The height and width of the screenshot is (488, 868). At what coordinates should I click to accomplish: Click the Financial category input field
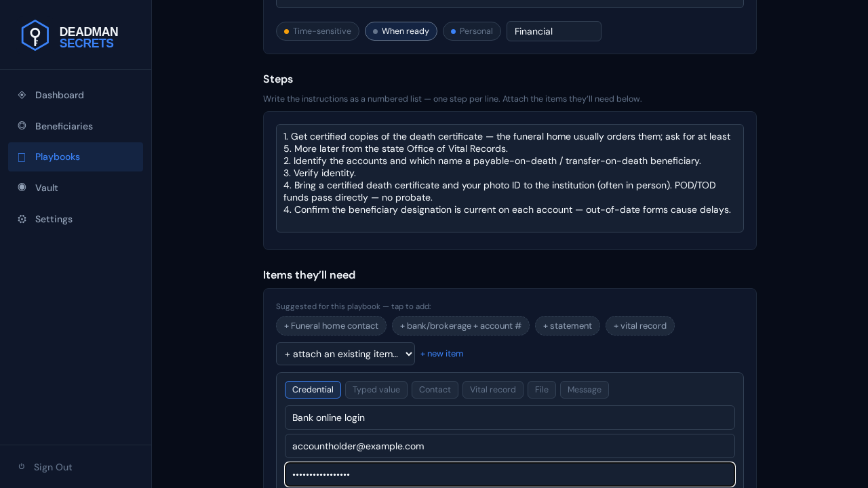pos(554,31)
